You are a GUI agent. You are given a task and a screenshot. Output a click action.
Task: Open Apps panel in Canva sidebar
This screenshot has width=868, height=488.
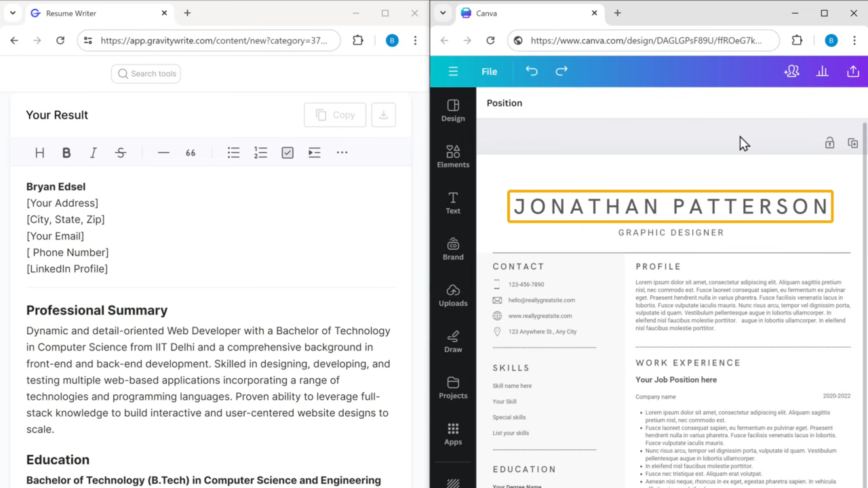pyautogui.click(x=453, y=434)
